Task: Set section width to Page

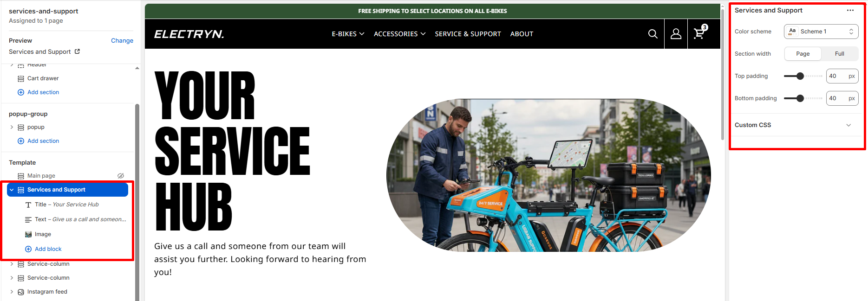Action: click(x=803, y=54)
